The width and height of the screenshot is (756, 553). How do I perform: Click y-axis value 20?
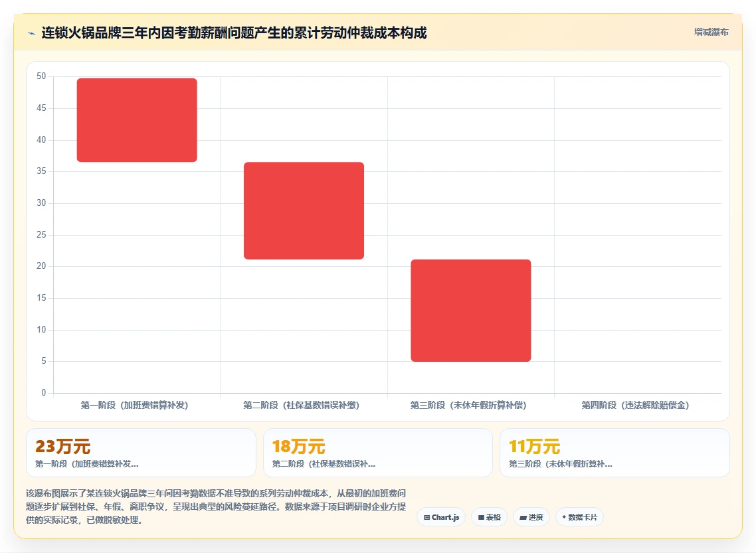(x=41, y=266)
